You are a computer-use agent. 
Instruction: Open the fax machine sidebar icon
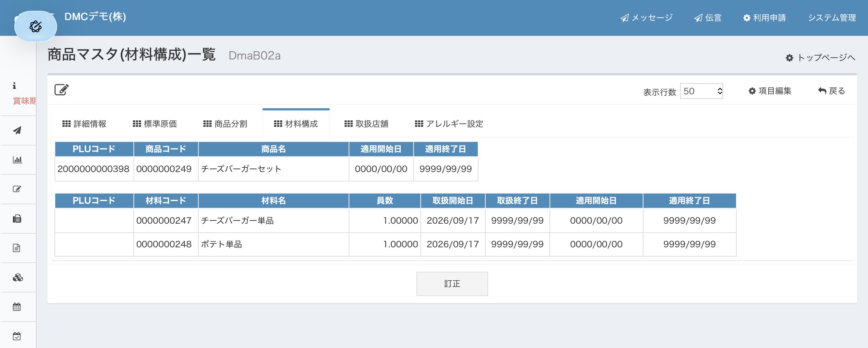(x=17, y=219)
